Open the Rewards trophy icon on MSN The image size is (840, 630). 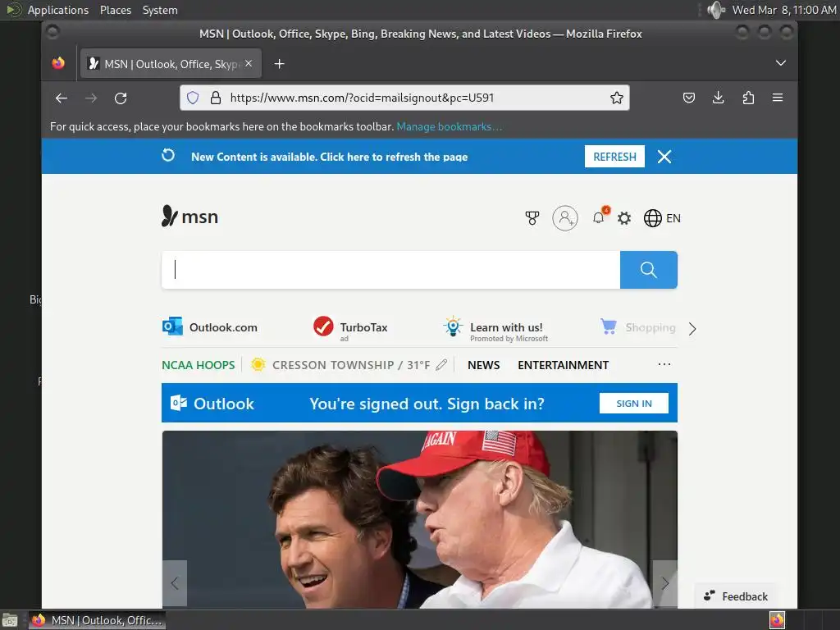(532, 218)
